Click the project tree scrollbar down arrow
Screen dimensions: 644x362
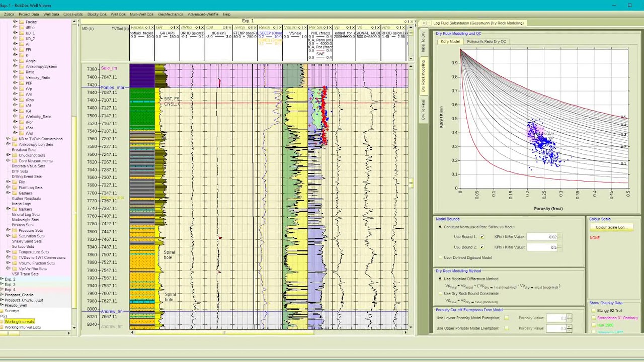pos(74,328)
